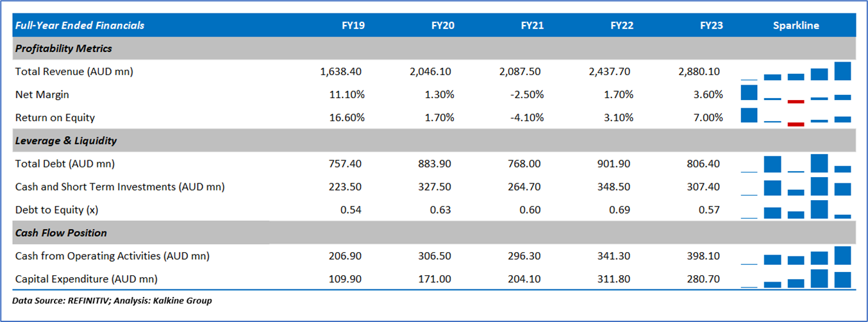Click the Data Source REFINITIV footnote
868x322 pixels.
pyautogui.click(x=112, y=300)
